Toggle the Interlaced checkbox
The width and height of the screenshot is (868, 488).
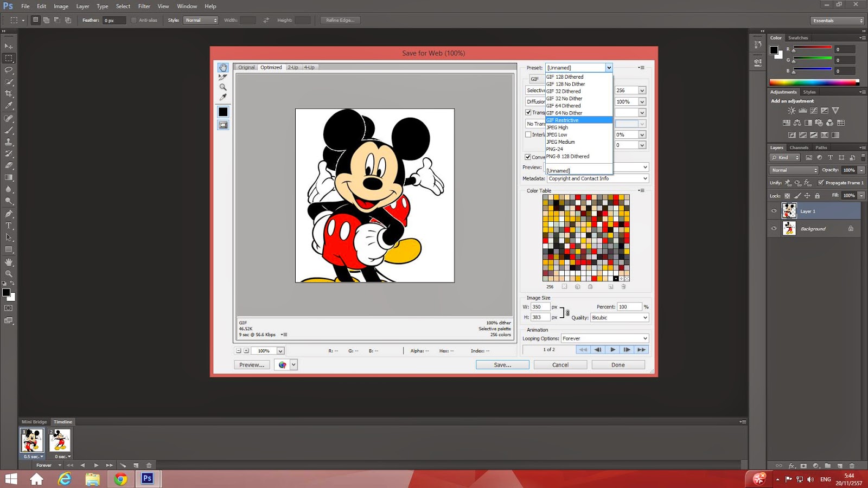coord(528,134)
